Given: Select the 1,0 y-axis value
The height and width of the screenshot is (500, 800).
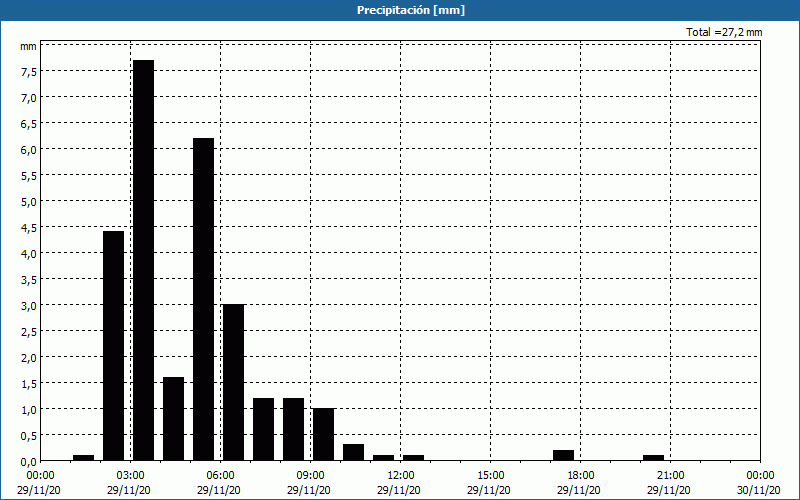Looking at the screenshot, I should coord(29,410).
